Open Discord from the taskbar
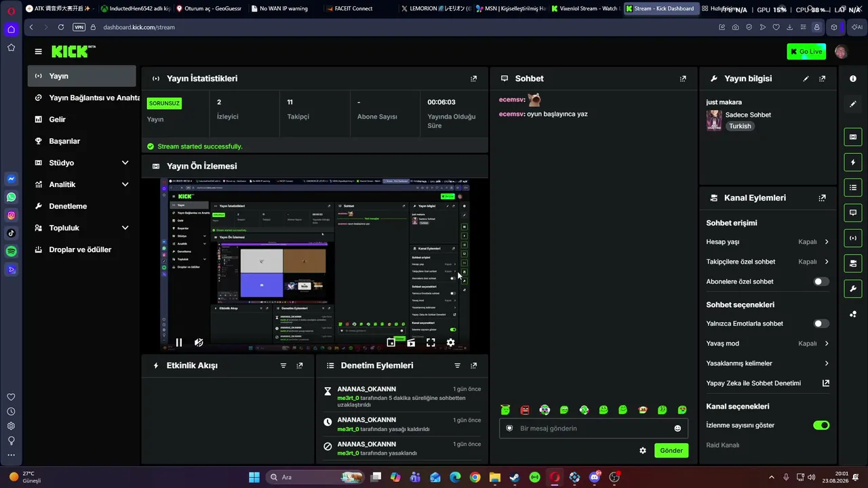868x488 pixels. coord(595,477)
